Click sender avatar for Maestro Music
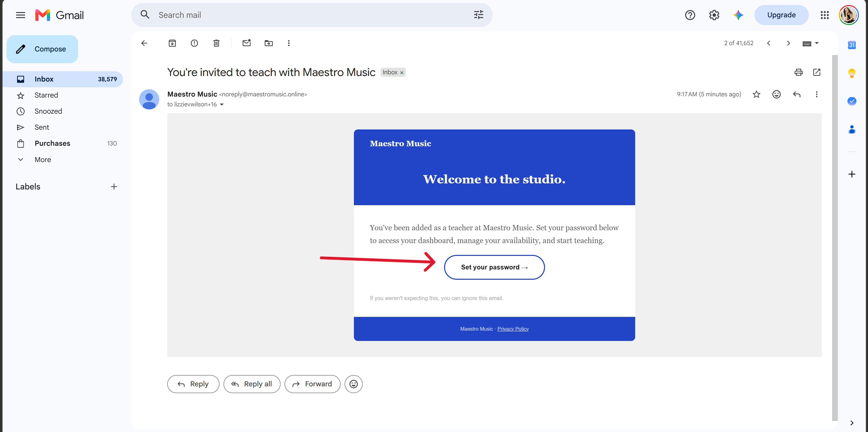This screenshot has width=868, height=432. coord(149,99)
